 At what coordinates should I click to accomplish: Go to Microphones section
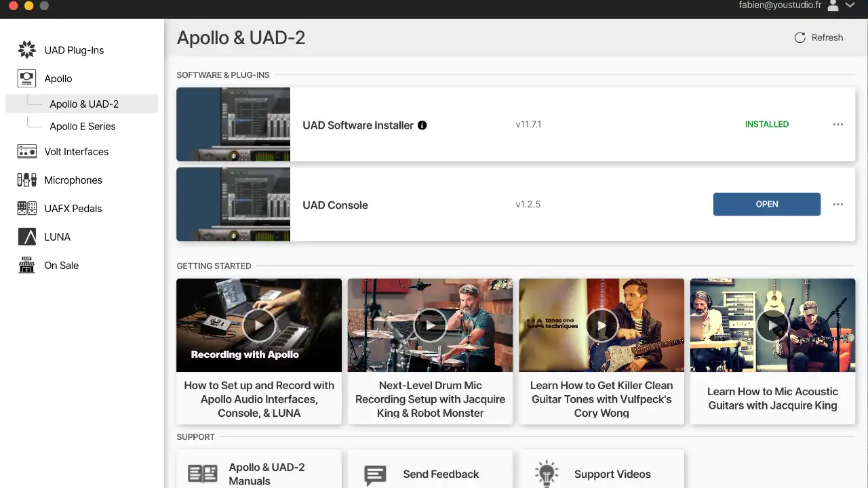click(x=73, y=180)
